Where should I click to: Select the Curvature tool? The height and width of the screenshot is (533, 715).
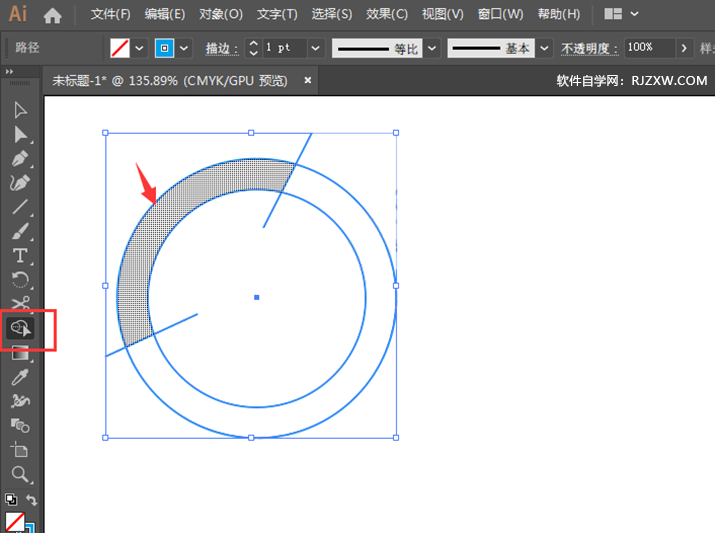(x=20, y=183)
